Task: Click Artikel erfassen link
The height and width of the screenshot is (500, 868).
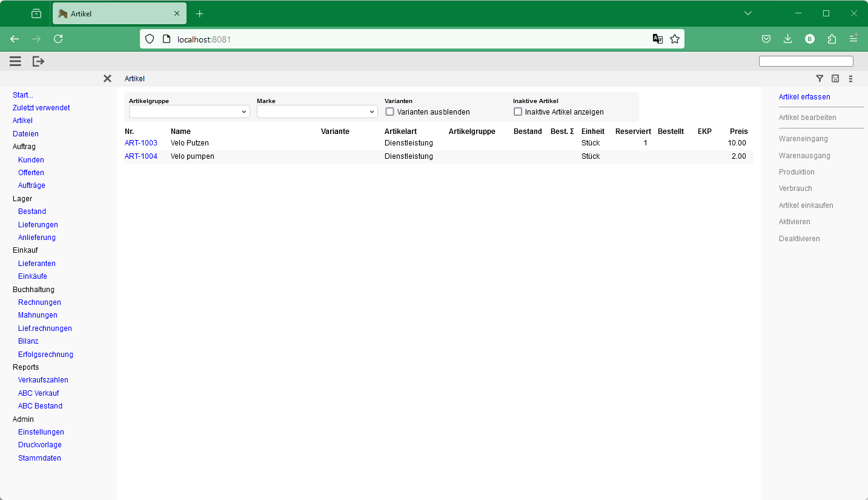Action: (804, 97)
